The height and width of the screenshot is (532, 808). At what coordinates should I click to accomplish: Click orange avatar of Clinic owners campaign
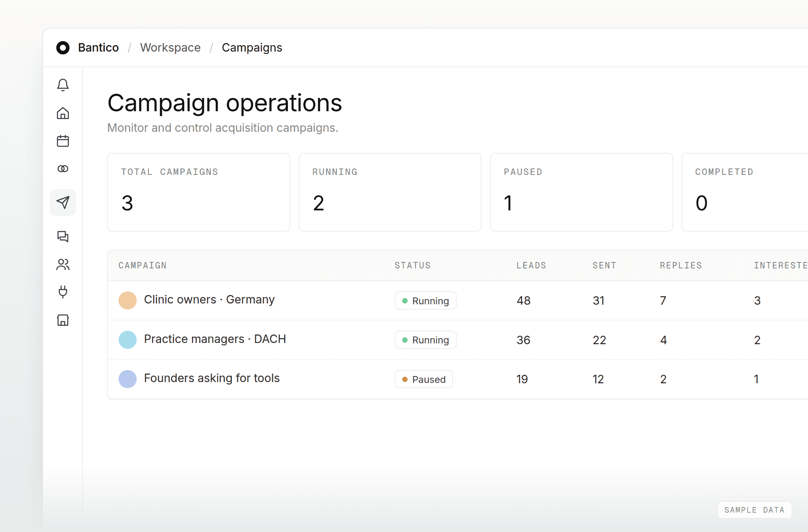pyautogui.click(x=127, y=301)
